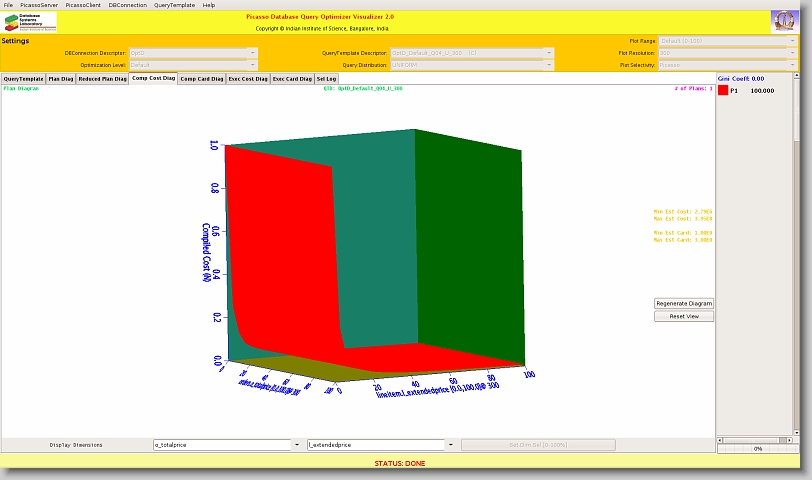Expand the l_extendedprice dimension dropdown
812x480 pixels.
[x=451, y=444]
